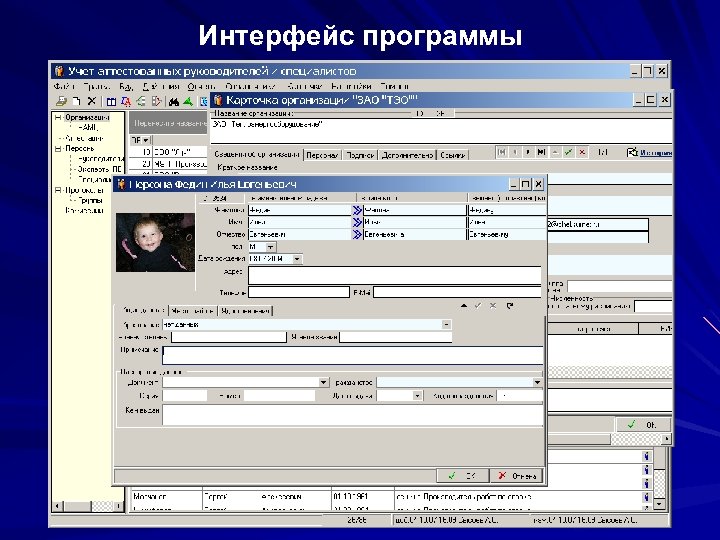Screen dimensions: 720x540
Task: Click OK button in organization card window
Action: click(643, 425)
